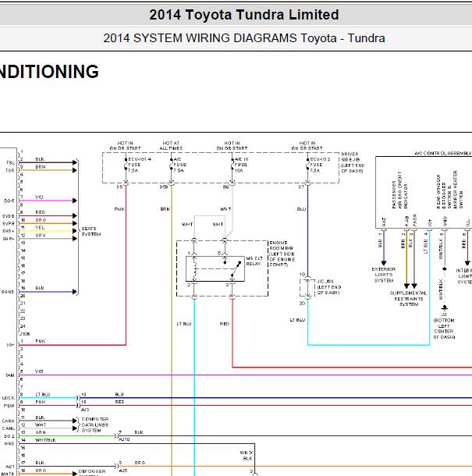Click the SG-6 terminal label
The image size is (472, 476).
pos(9,201)
